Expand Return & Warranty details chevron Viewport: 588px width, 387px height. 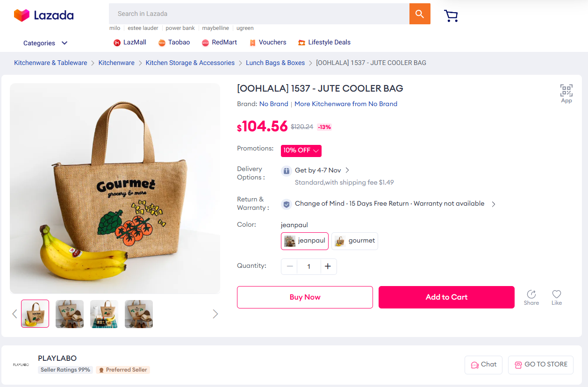point(494,204)
